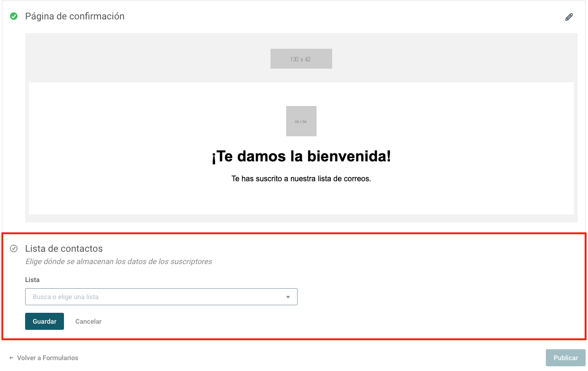Click the grey check icon beside Lista de contactos
The height and width of the screenshot is (371, 588).
(14, 248)
